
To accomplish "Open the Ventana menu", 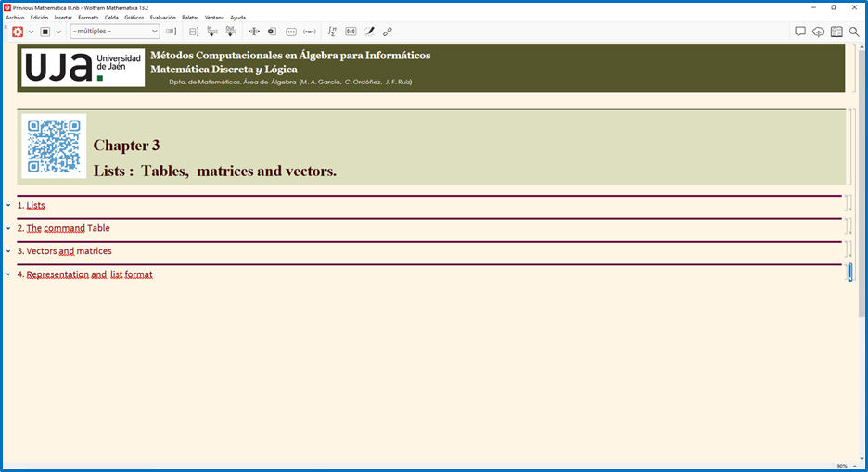I will pos(214,18).
